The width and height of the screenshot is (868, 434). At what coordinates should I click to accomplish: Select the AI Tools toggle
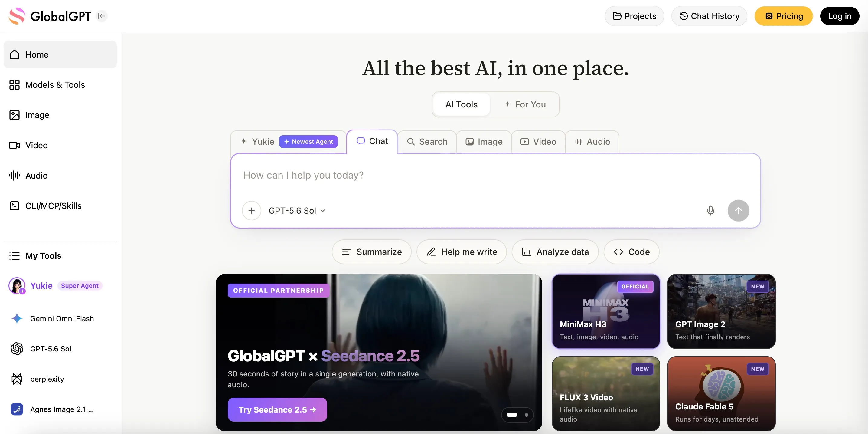pyautogui.click(x=461, y=104)
